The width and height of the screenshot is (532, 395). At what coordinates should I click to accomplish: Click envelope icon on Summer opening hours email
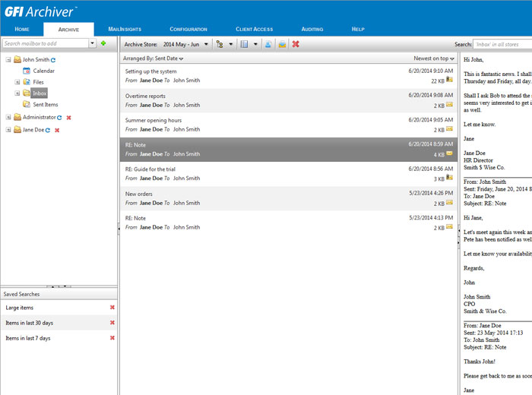[x=450, y=128]
